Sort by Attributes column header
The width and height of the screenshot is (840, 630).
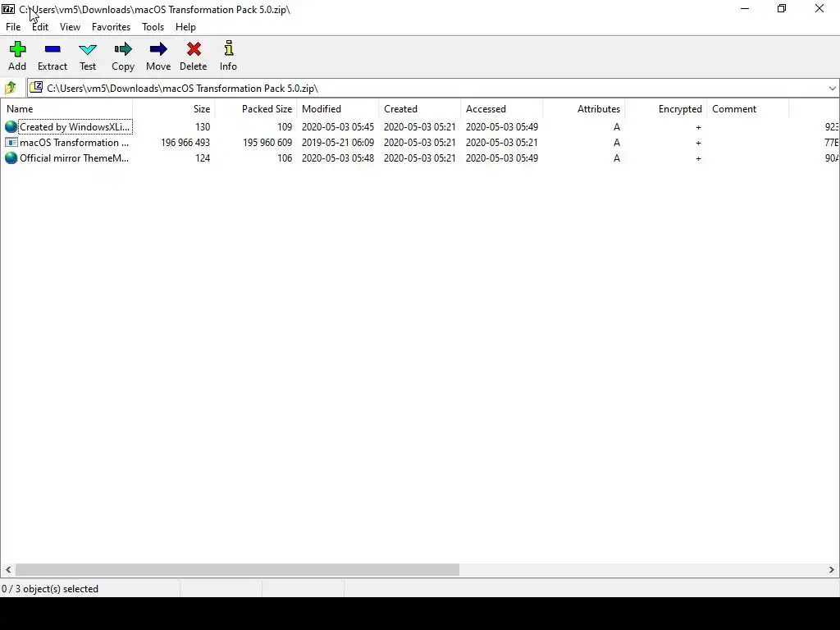click(583, 109)
